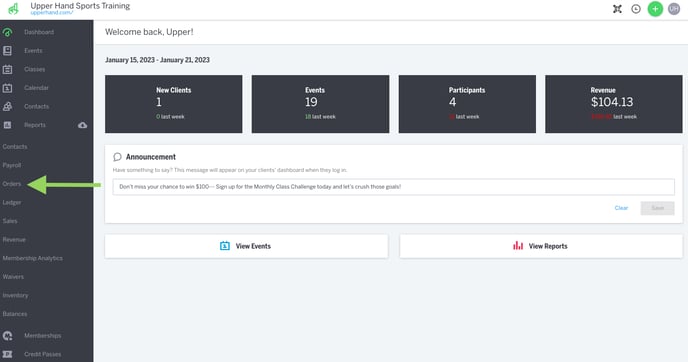The width and height of the screenshot is (688, 362).
Task: Open the Orders report
Action: click(x=12, y=184)
